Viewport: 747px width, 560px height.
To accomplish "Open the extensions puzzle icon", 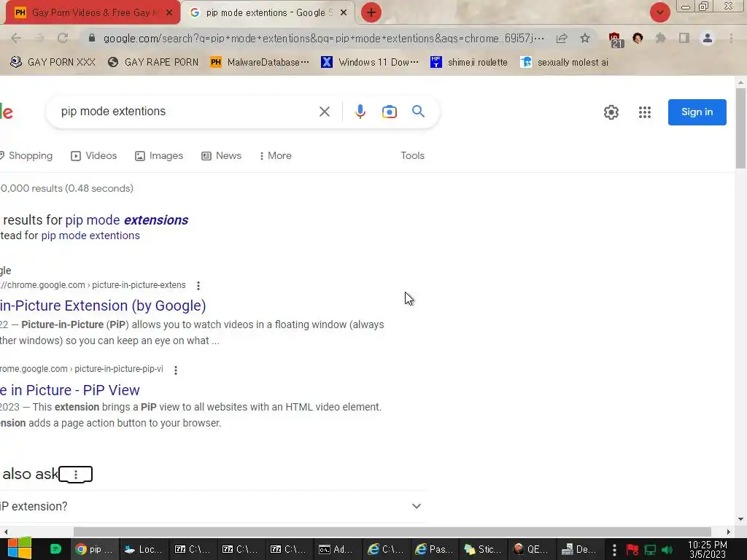I will pyautogui.click(x=660, y=38).
